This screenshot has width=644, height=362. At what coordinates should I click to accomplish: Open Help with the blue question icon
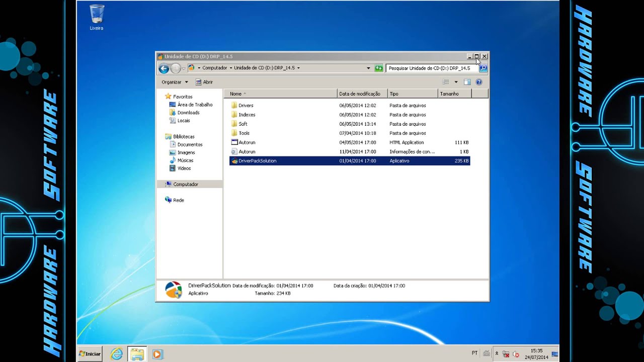479,82
